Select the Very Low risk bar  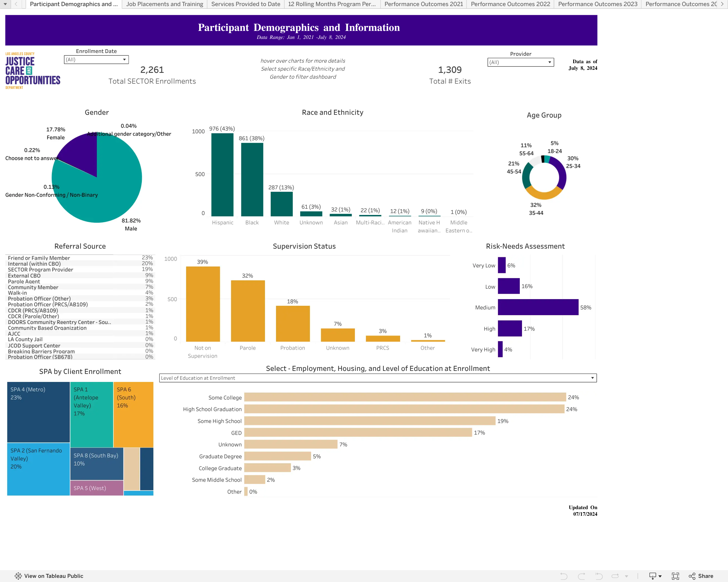point(502,265)
